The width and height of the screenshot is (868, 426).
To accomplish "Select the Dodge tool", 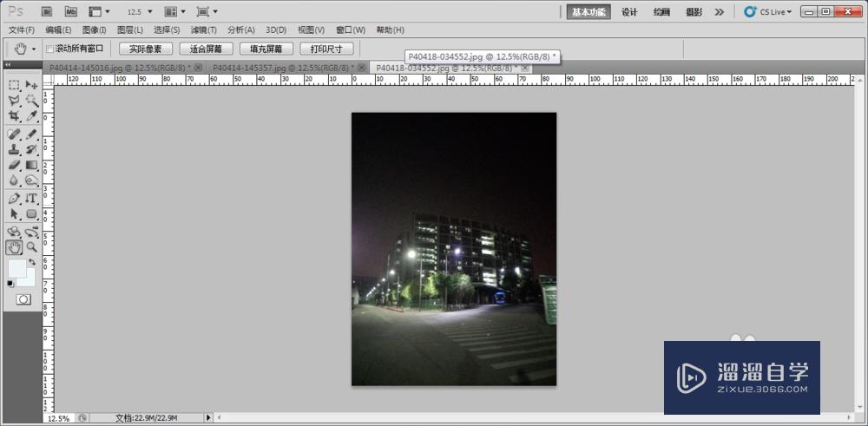I will coord(31,180).
